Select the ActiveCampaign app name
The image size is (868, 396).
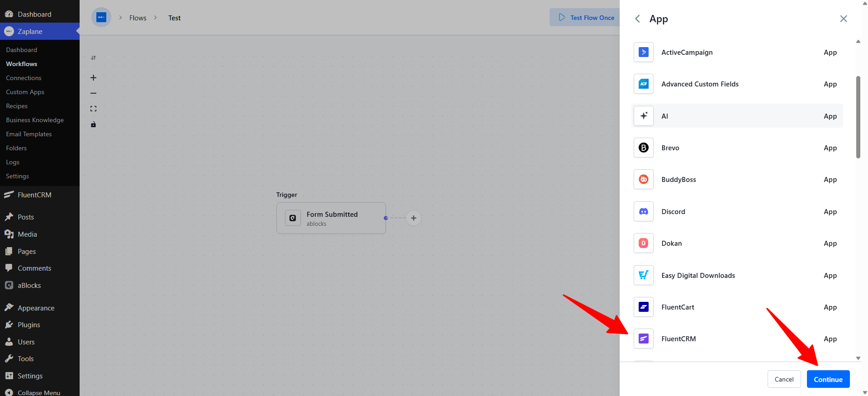687,52
